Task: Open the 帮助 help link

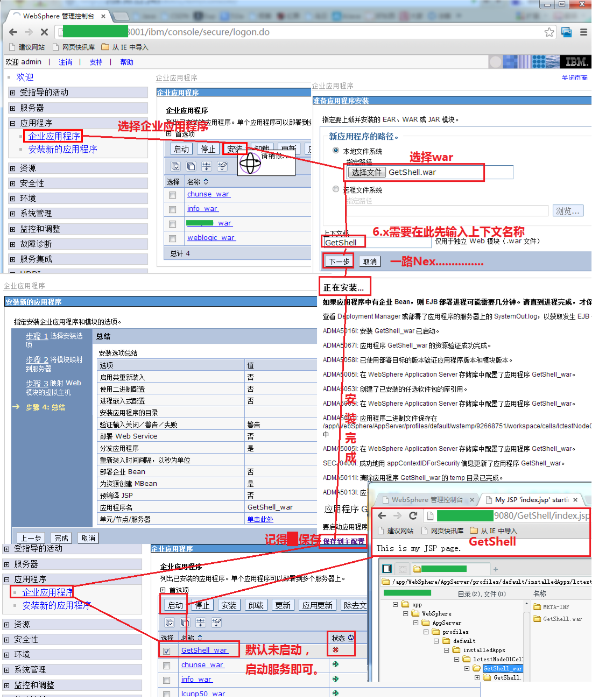Action: point(127,62)
